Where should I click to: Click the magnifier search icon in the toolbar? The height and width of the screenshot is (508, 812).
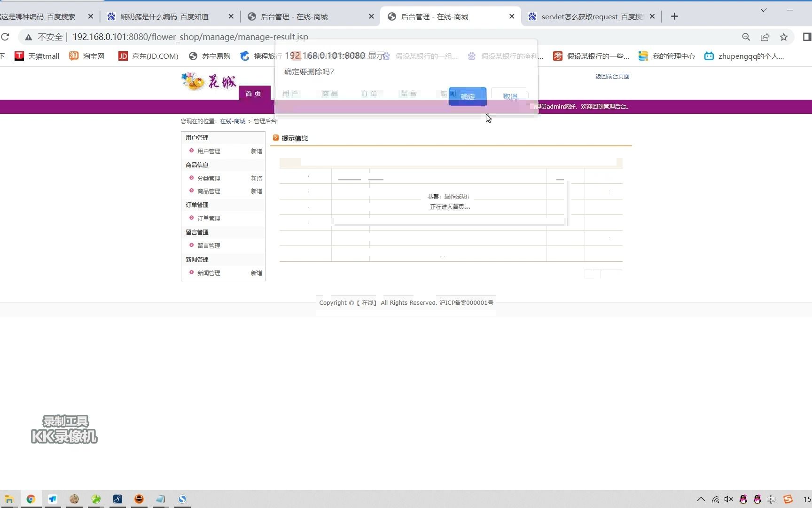pyautogui.click(x=746, y=37)
